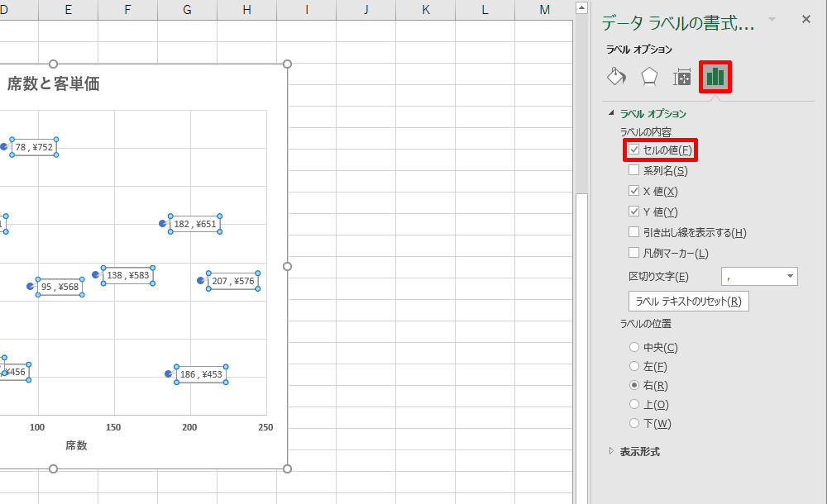Image resolution: width=827 pixels, height=504 pixels.
Task: Expand the 表示形式 section
Action: tap(611, 451)
